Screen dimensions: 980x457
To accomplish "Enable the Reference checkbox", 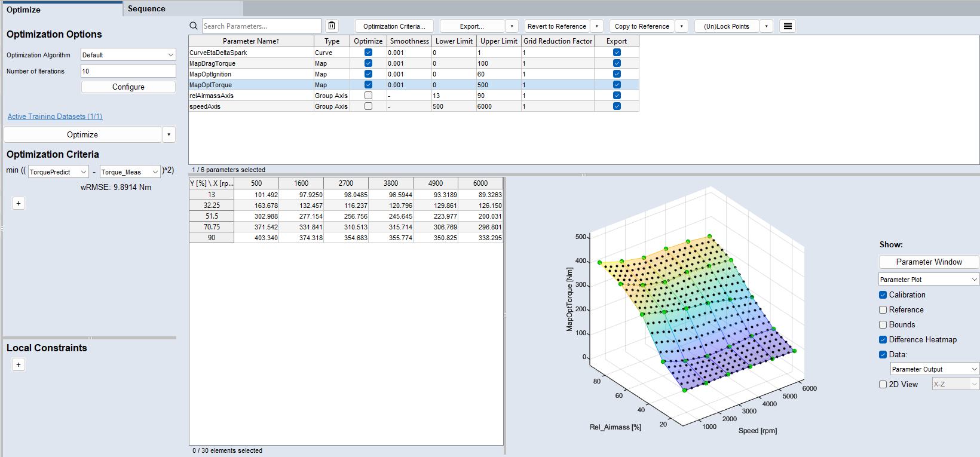I will tap(883, 309).
